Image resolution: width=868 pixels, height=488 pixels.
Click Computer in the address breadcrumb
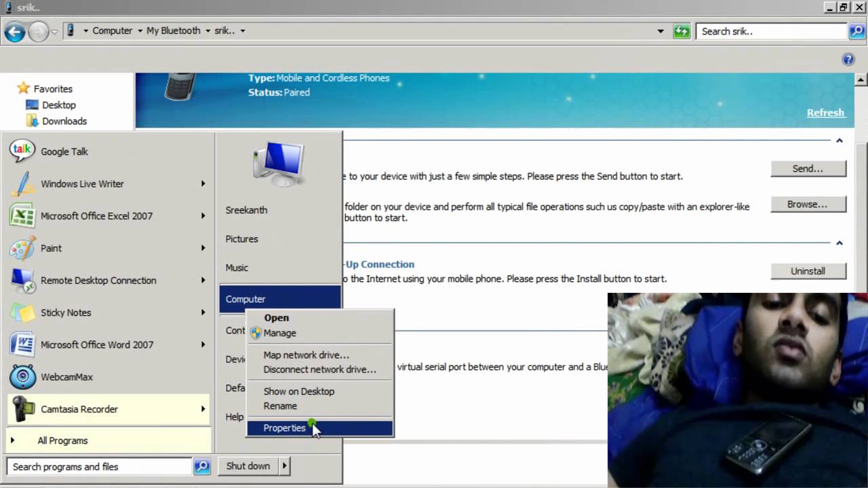tap(113, 30)
